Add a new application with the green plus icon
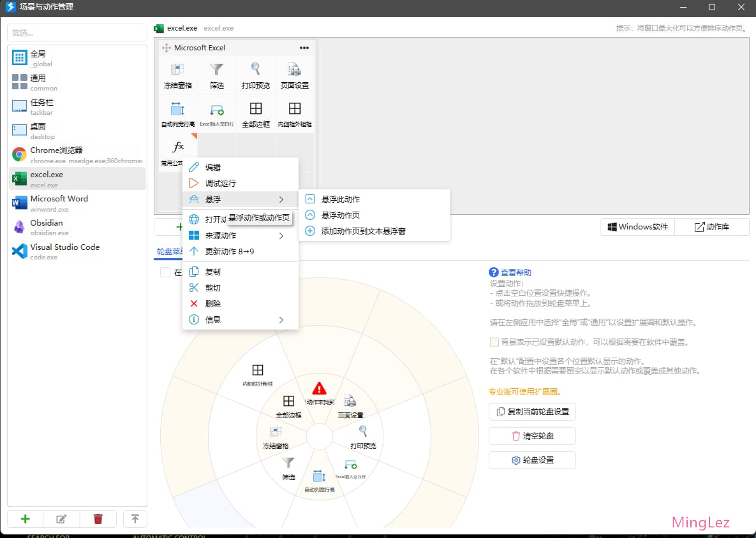Image resolution: width=756 pixels, height=538 pixels. (25, 518)
